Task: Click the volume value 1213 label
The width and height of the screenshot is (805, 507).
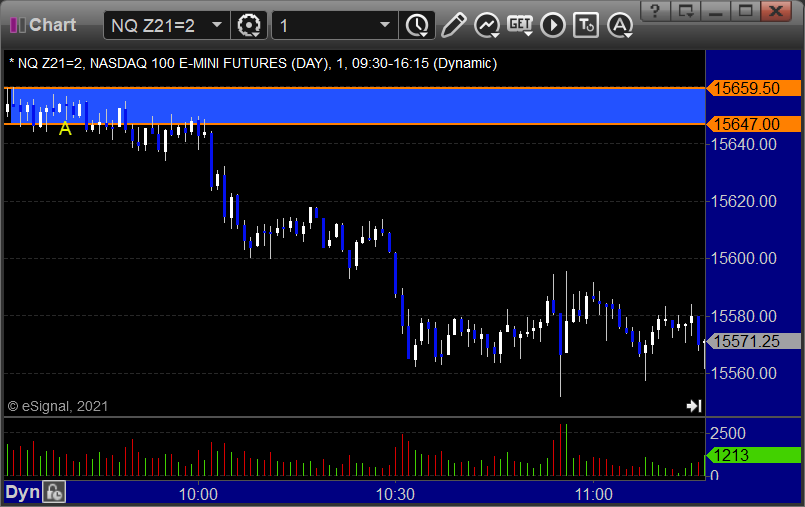Action: point(753,455)
